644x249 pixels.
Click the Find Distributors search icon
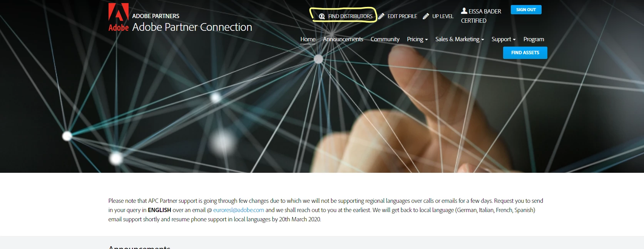322,17
